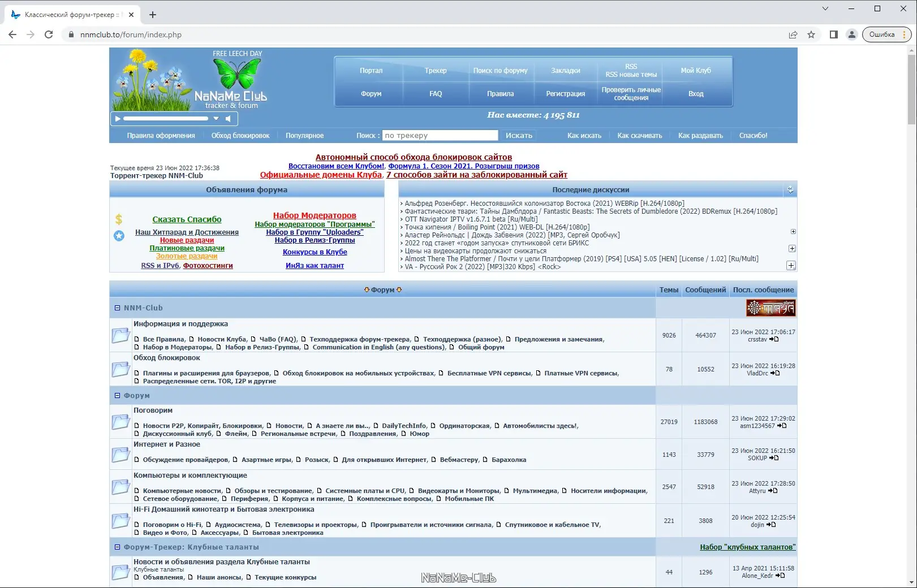Screen dimensions: 917x588
Task: Open the FAQ menu item
Action: point(436,94)
